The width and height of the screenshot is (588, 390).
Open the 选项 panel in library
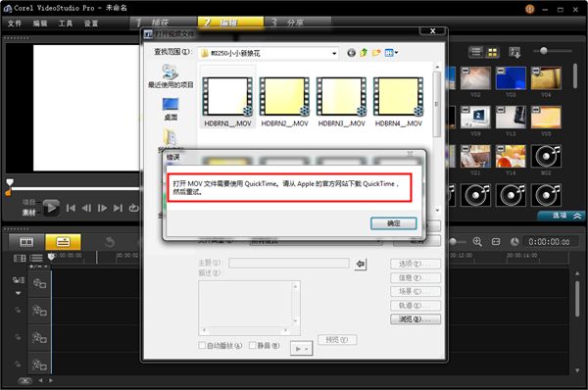pos(562,216)
